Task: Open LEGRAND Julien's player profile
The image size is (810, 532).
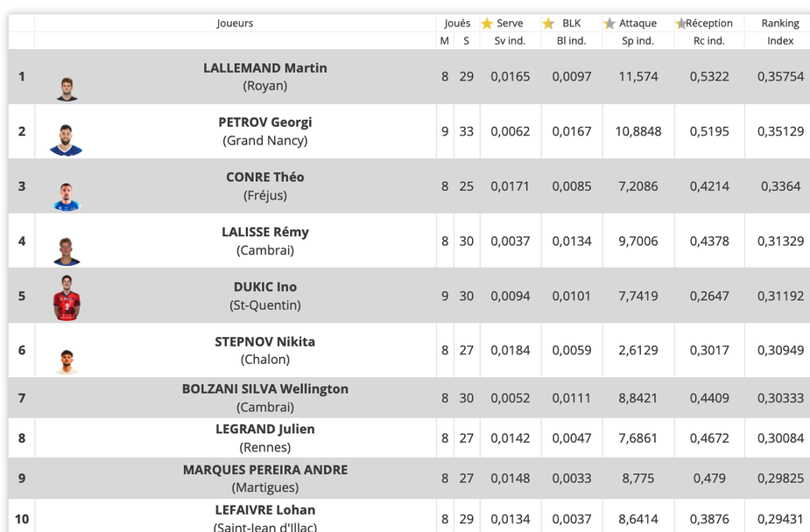Action: (265, 430)
